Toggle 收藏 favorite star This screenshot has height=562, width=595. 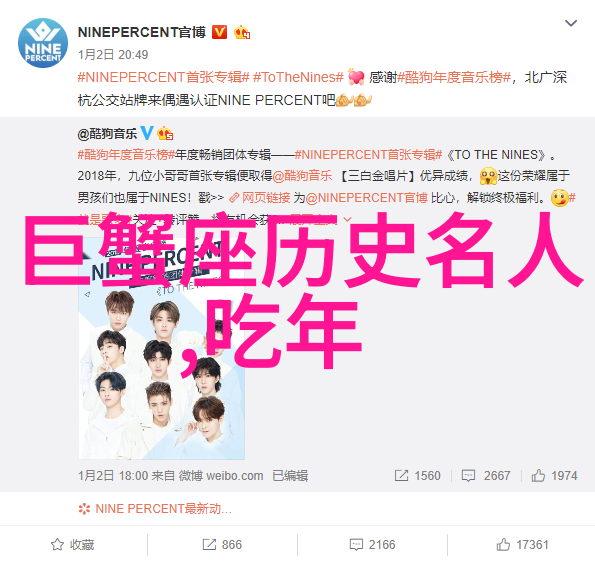72,545
